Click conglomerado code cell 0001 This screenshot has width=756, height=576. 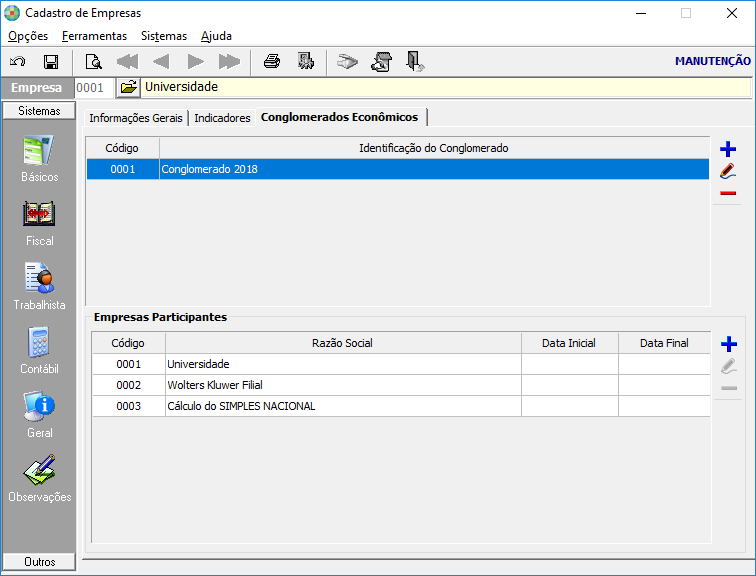click(x=123, y=169)
